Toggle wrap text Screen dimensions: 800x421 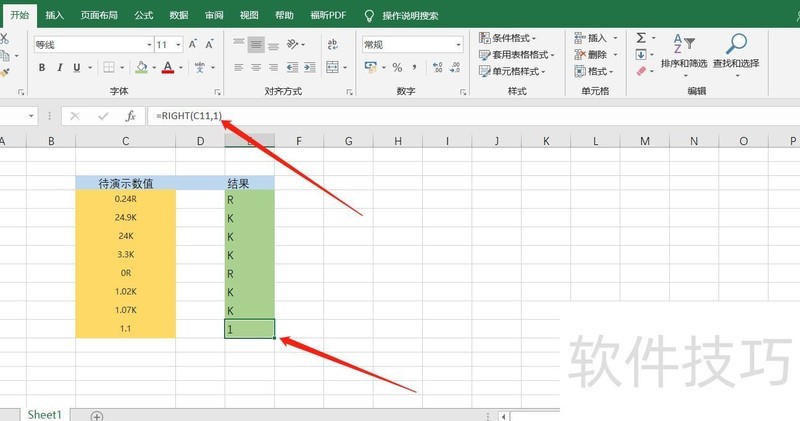click(x=333, y=44)
